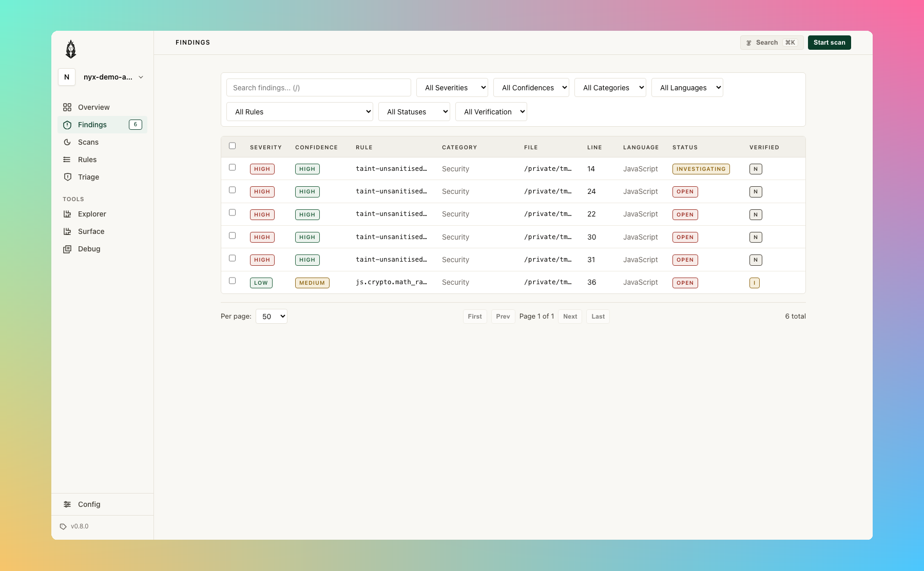
Task: Click the Scans icon in sidebar
Action: (67, 142)
